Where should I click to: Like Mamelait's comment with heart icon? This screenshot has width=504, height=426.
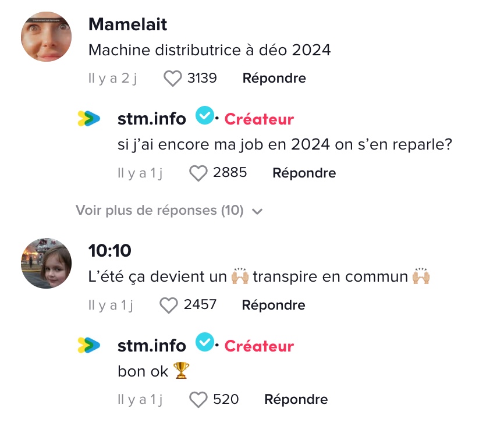pyautogui.click(x=173, y=79)
